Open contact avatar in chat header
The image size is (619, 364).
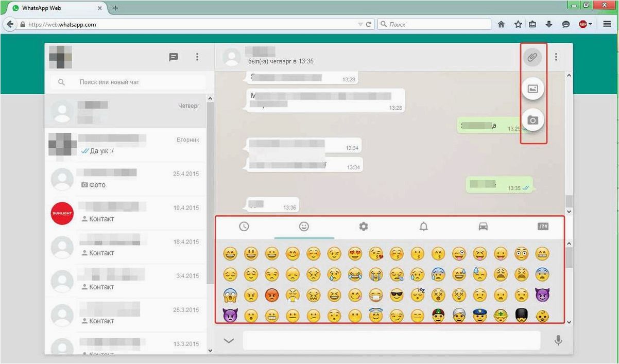[232, 57]
